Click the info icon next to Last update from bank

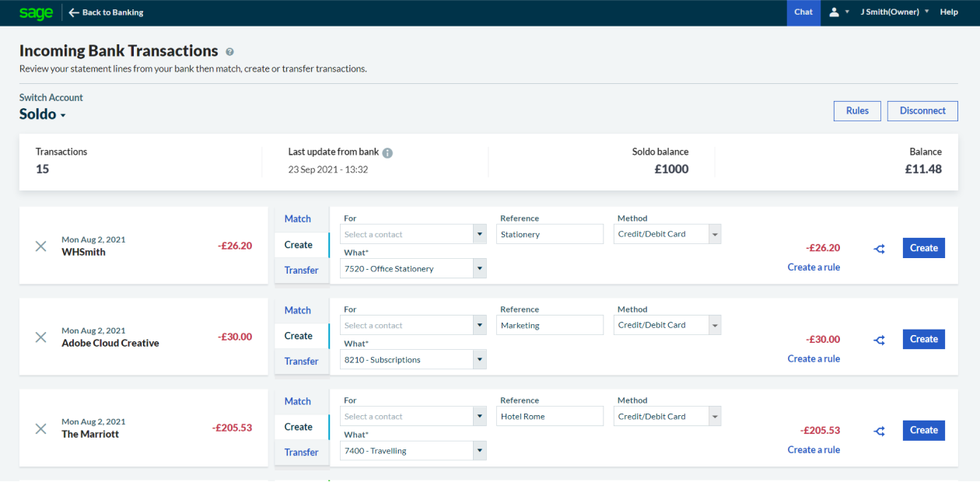(x=387, y=153)
